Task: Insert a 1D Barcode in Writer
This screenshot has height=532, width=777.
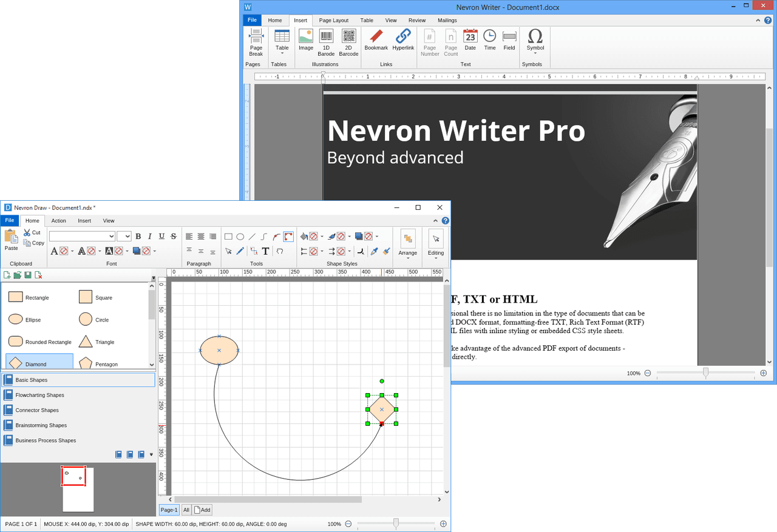Action: click(x=326, y=42)
